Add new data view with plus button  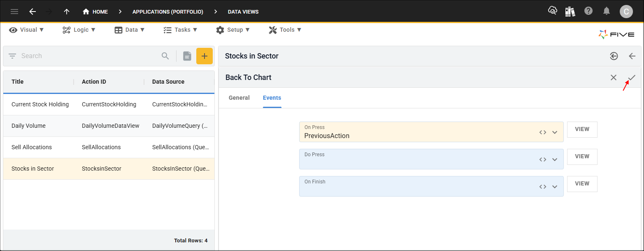point(205,56)
